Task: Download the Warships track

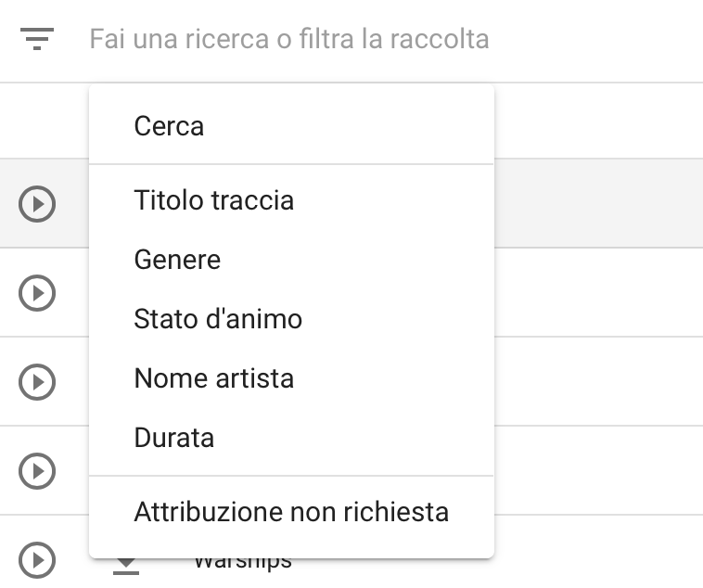Action: tap(126, 566)
